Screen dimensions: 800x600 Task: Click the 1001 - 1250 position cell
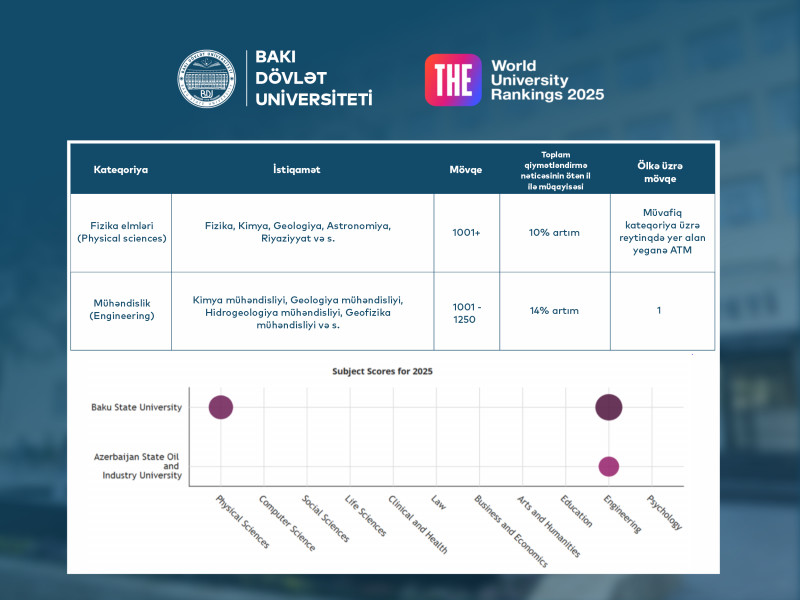[x=466, y=311]
